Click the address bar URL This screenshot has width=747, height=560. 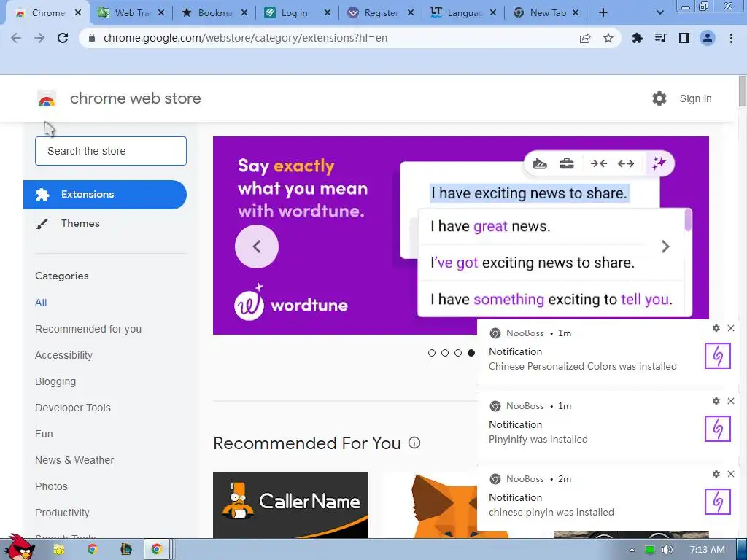(245, 38)
